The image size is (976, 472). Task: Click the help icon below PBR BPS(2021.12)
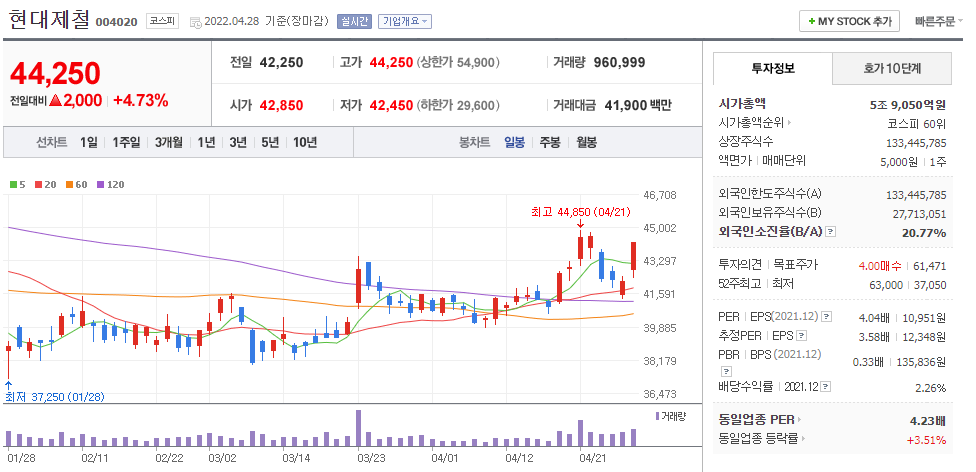pos(726,371)
